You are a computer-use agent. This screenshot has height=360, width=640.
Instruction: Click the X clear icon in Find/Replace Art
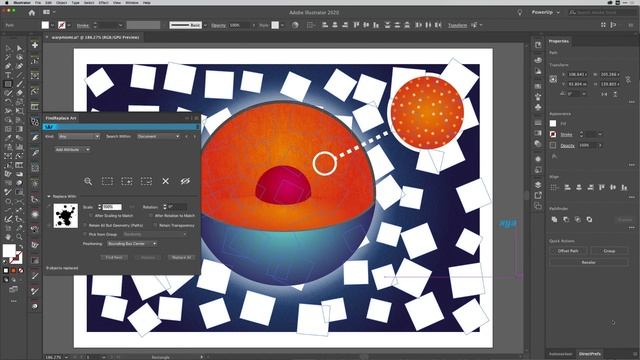[165, 181]
